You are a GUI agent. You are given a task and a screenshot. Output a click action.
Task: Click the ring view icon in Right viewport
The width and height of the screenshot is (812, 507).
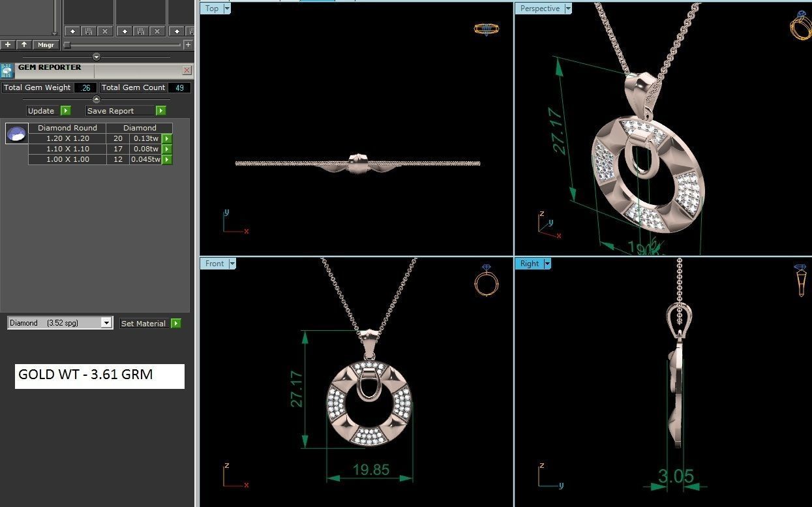coord(801,281)
